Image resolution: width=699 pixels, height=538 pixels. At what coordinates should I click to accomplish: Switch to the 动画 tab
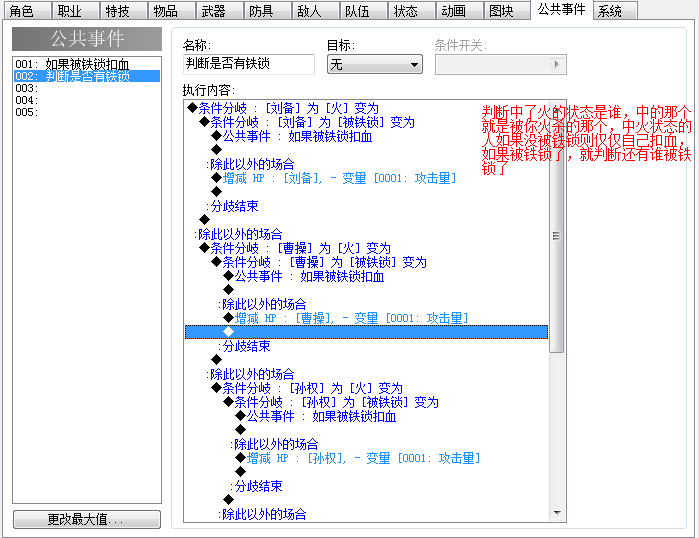459,10
